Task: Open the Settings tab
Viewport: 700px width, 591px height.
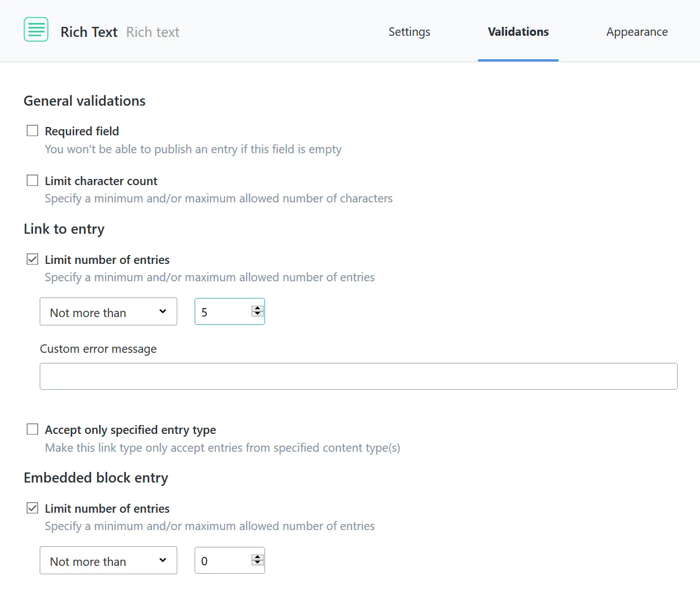Action: coord(409,32)
